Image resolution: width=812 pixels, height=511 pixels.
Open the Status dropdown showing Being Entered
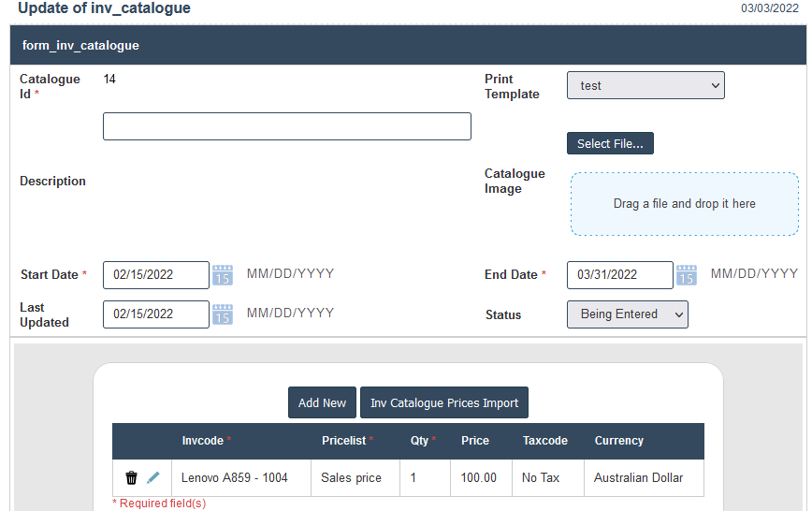pyautogui.click(x=628, y=314)
